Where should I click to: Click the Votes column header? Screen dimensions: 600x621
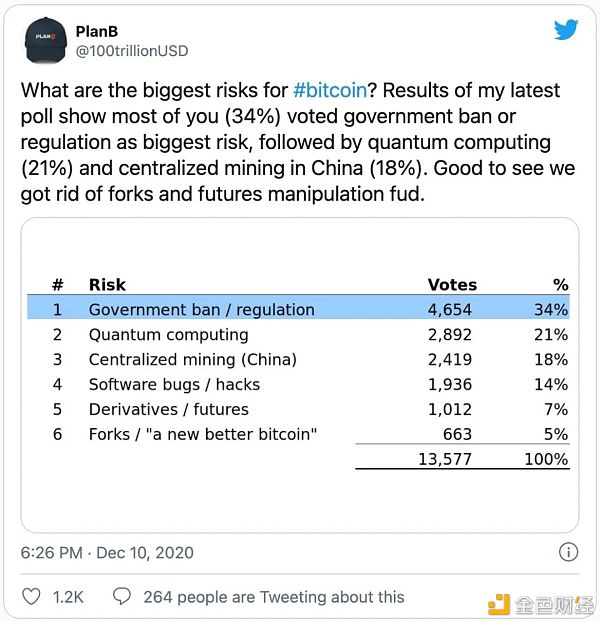pos(452,285)
